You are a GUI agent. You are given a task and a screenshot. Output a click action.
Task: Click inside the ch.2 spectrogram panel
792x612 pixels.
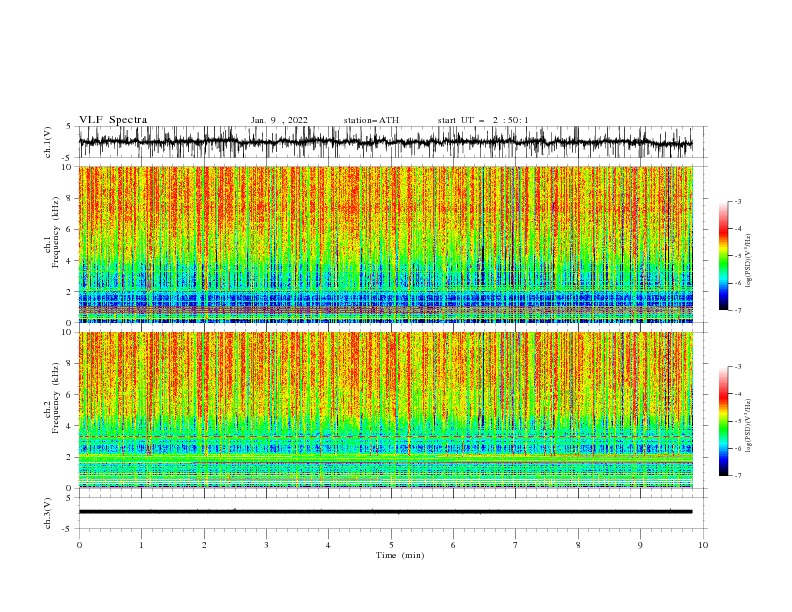coord(385,410)
